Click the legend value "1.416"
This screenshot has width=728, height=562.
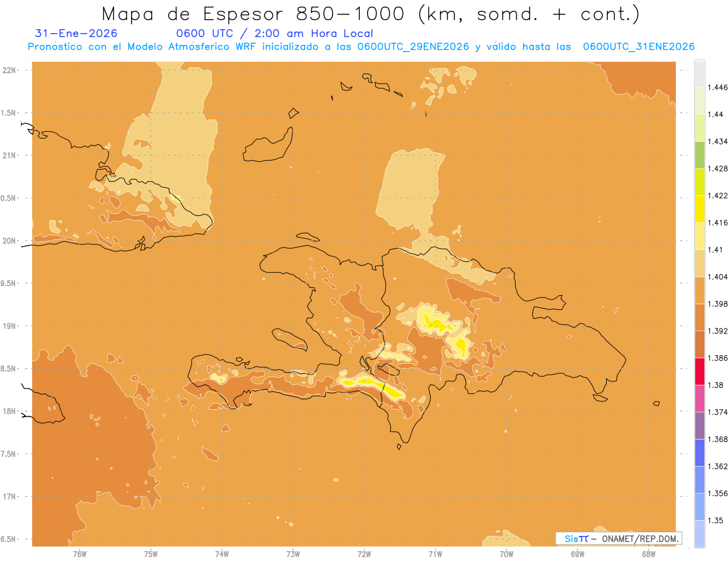click(x=717, y=222)
